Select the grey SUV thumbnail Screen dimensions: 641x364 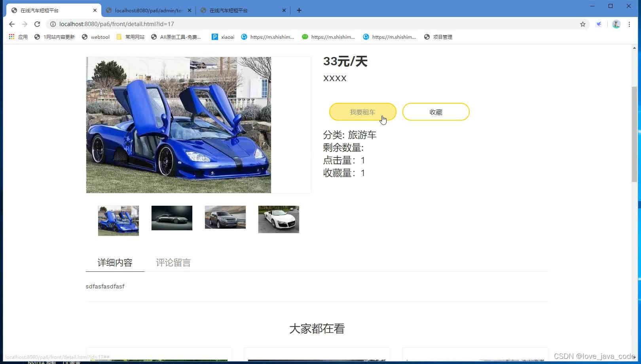click(x=225, y=217)
